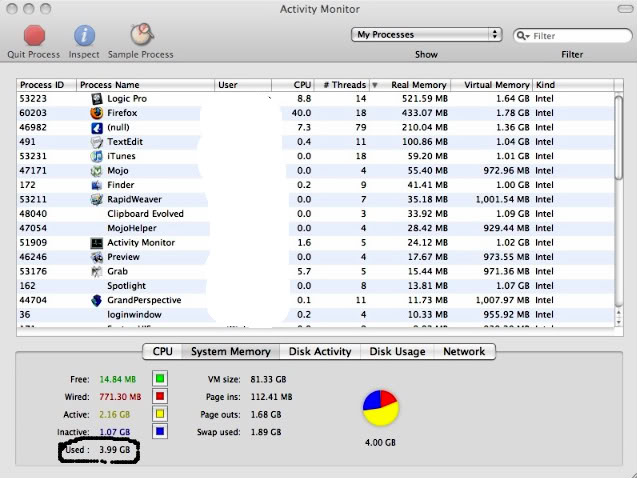Select the Grab app icon

pyautogui.click(x=97, y=272)
